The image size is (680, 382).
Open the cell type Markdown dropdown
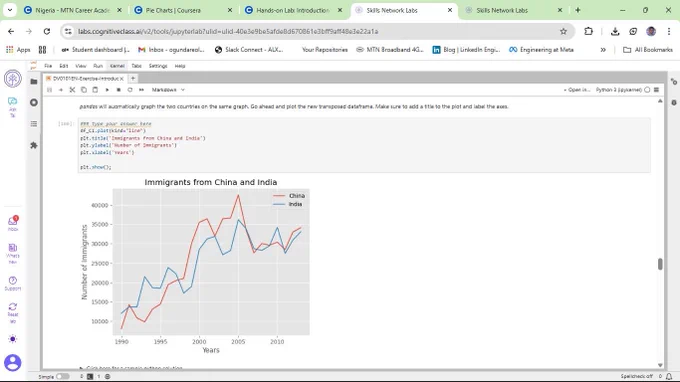168,90
